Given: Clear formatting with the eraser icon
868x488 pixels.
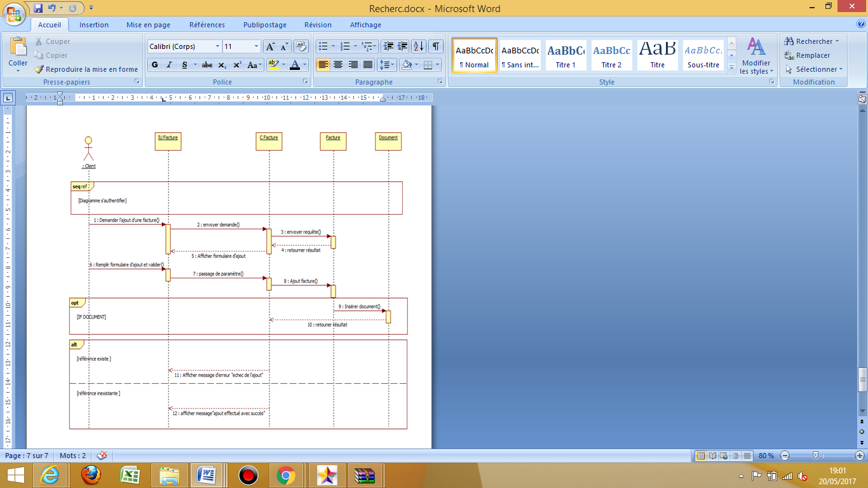Looking at the screenshot, I should pos(302,46).
